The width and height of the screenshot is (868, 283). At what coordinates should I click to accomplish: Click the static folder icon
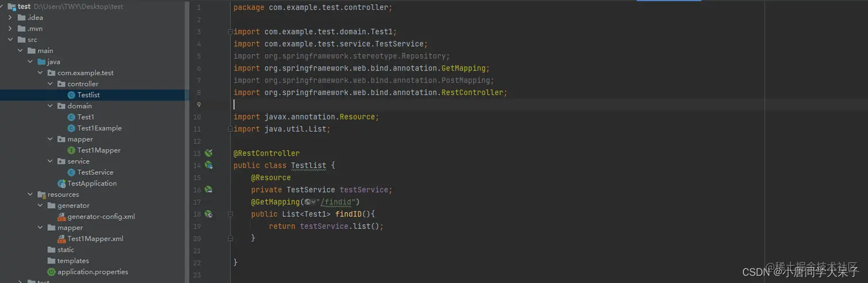51,250
